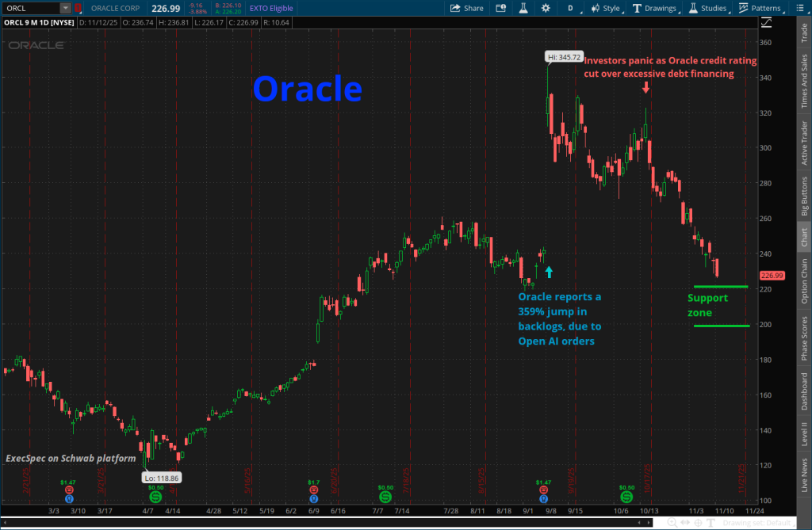Click the last price 226.99 in the header
This screenshot has height=530, width=812.
166,8
